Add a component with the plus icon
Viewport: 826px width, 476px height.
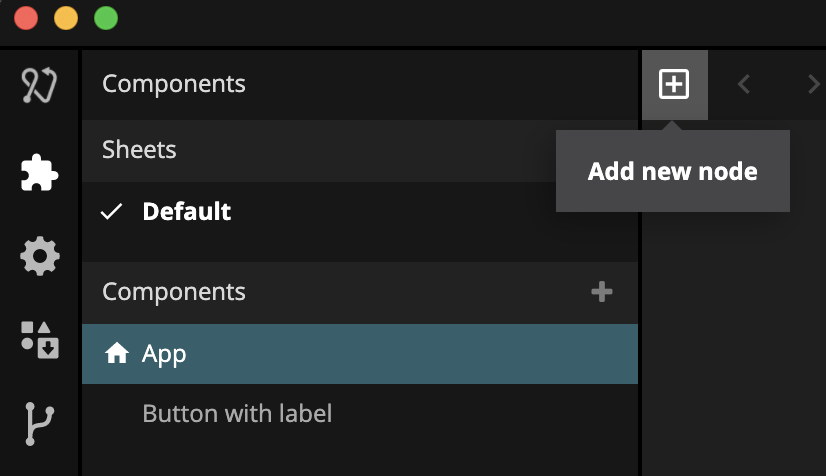(x=601, y=292)
